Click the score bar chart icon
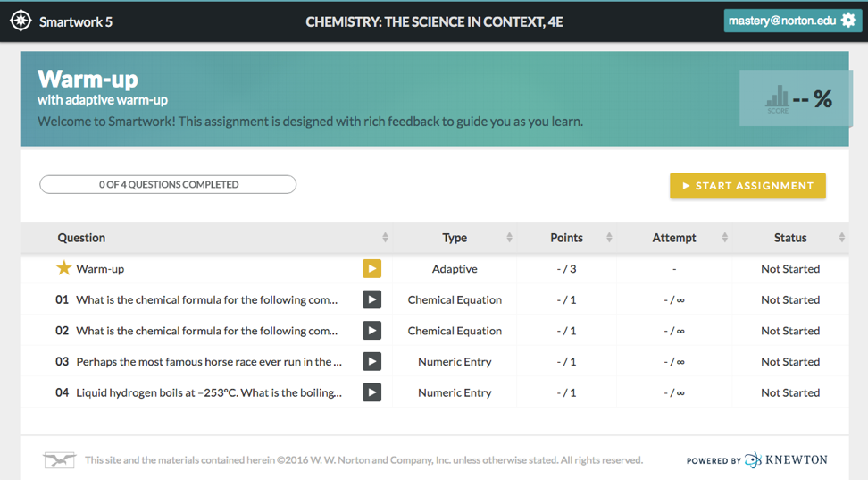 (x=778, y=97)
